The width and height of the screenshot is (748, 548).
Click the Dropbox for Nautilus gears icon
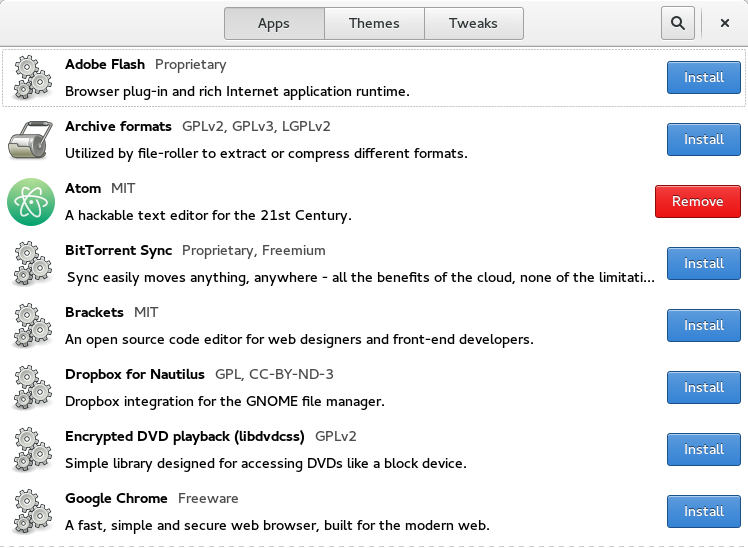[30, 388]
